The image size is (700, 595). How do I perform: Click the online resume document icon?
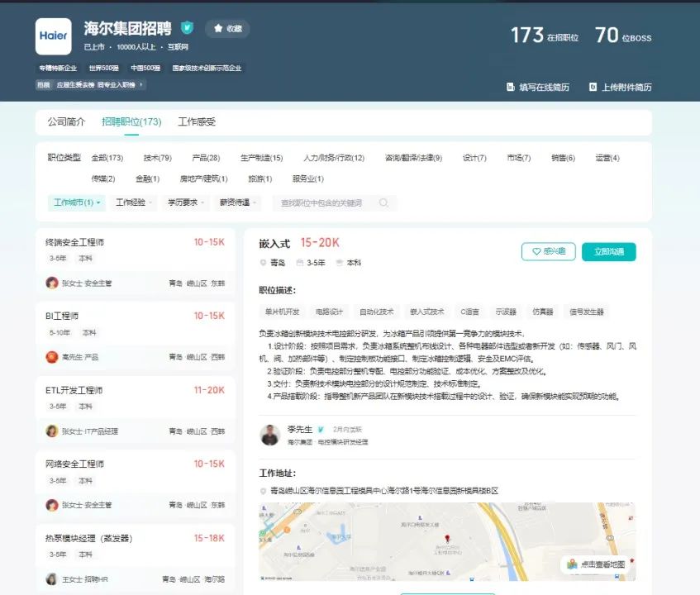click(x=511, y=87)
